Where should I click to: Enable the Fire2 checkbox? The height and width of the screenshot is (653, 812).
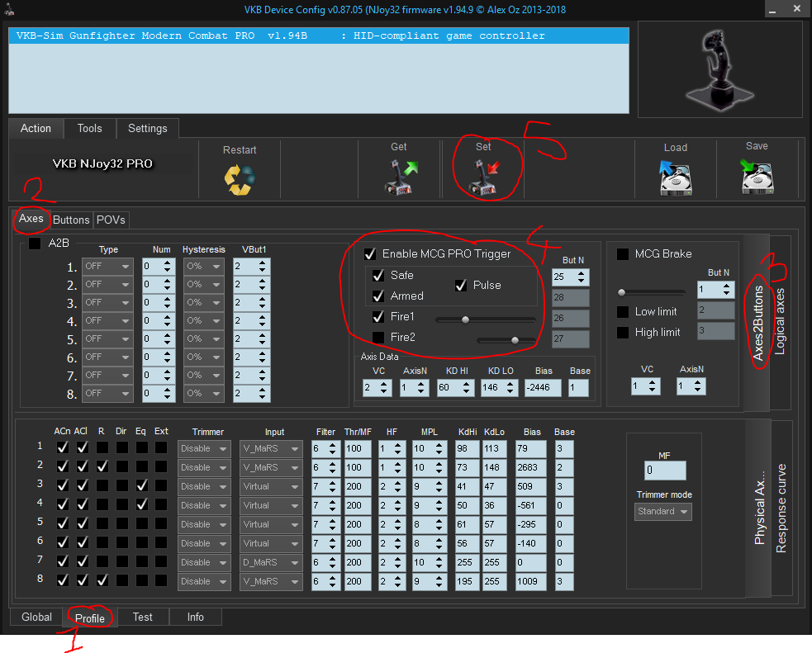pyautogui.click(x=378, y=338)
